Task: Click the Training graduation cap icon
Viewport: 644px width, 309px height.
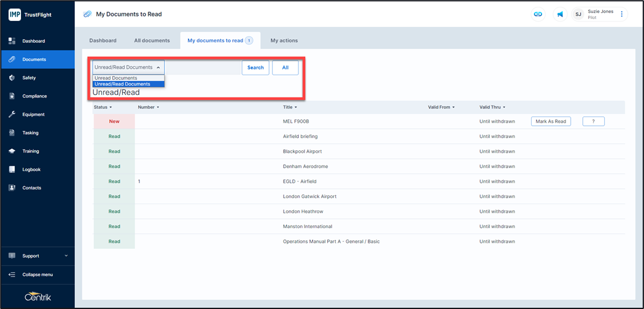Action: (x=12, y=151)
